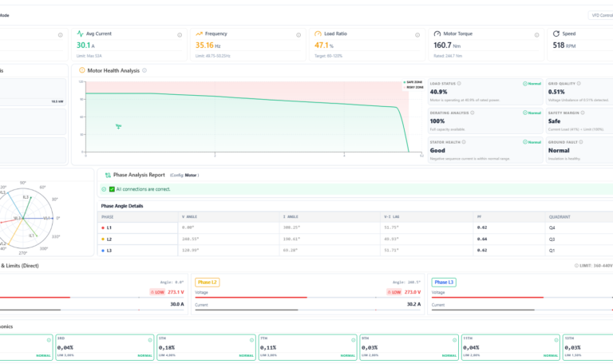Click the info icon on Avg Current card

(180, 35)
